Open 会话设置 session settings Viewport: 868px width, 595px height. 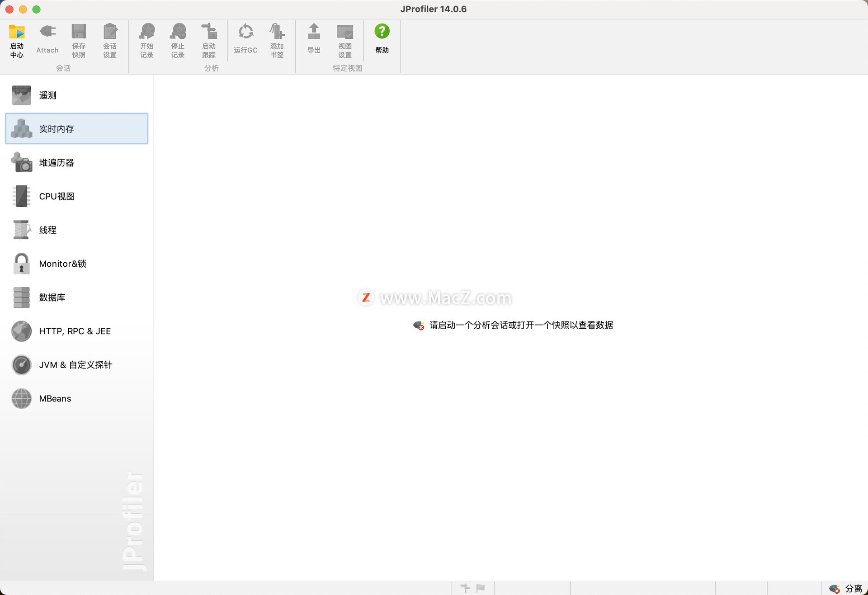[x=110, y=41]
